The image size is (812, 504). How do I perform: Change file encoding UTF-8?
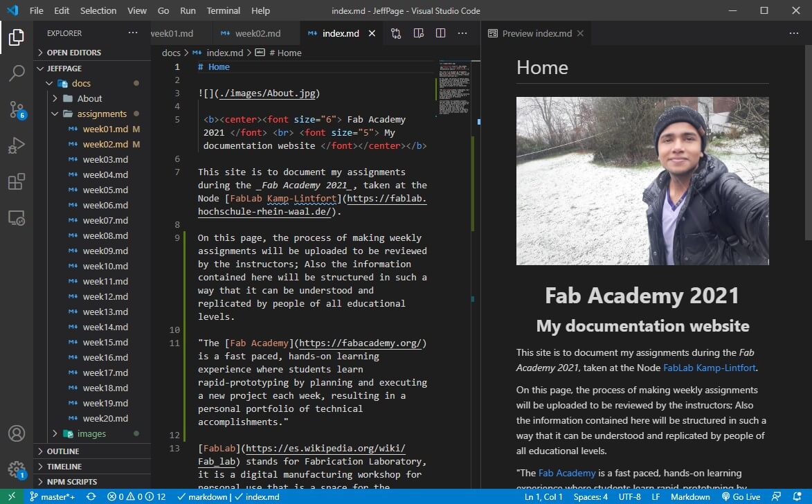coord(630,497)
